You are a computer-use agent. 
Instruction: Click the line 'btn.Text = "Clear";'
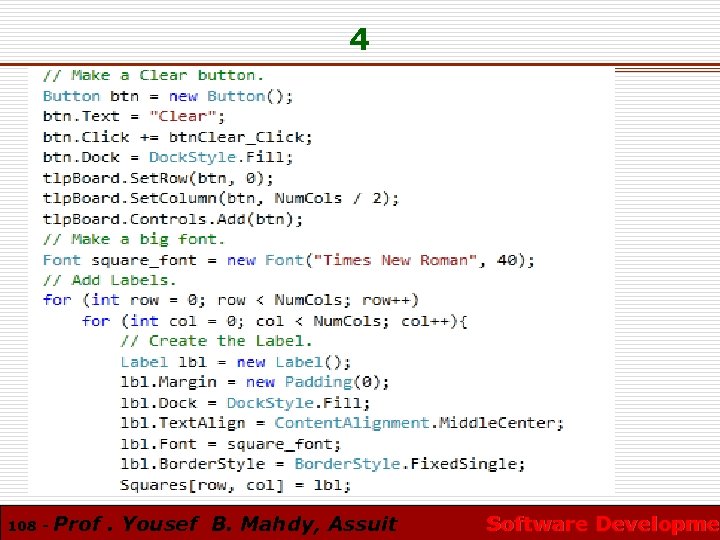click(134, 116)
